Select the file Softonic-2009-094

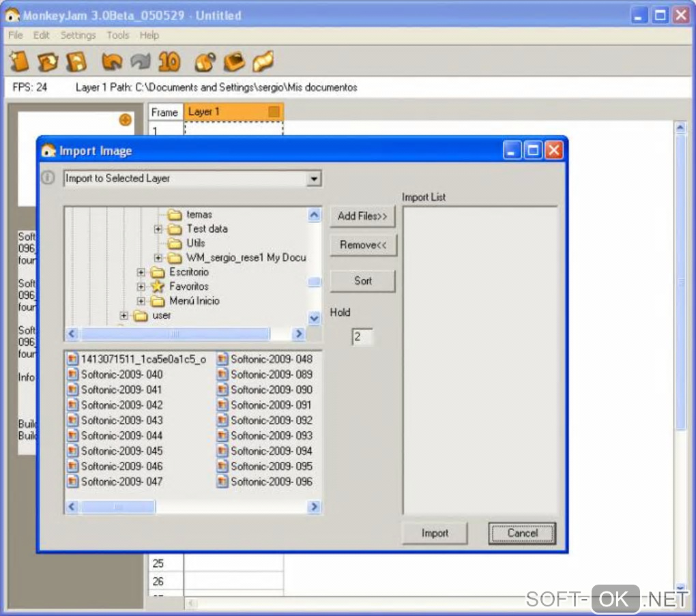265,451
